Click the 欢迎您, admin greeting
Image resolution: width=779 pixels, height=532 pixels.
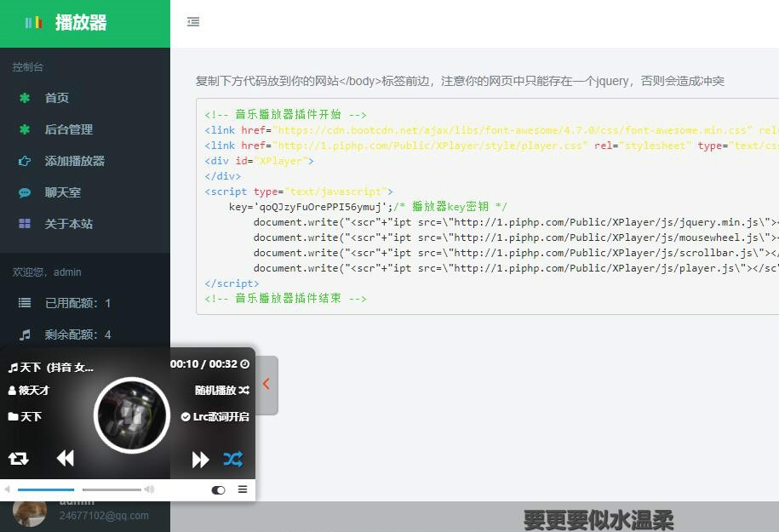click(47, 272)
